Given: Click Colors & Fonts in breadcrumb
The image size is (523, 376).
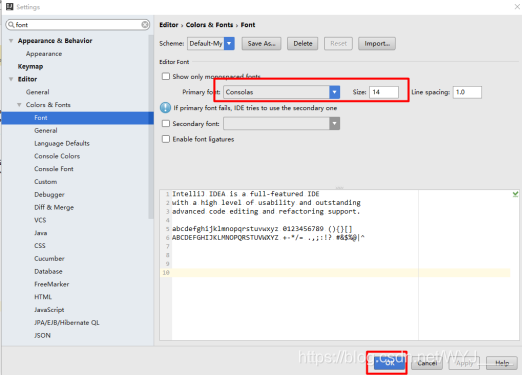Looking at the screenshot, I should click(x=209, y=25).
